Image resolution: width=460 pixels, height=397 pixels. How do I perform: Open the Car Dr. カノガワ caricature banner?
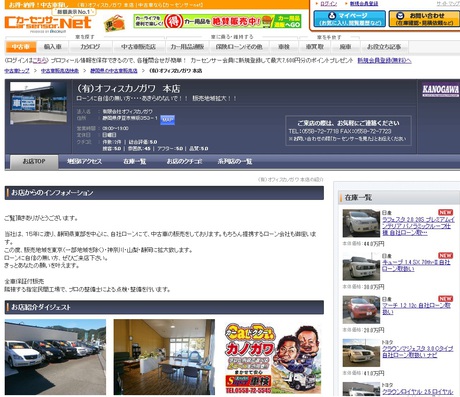[x=273, y=358]
